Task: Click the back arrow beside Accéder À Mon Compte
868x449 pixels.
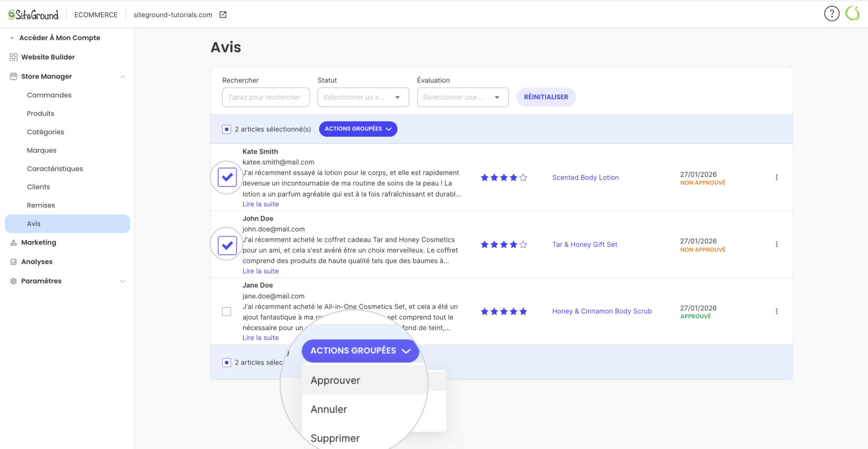Action: (13, 38)
